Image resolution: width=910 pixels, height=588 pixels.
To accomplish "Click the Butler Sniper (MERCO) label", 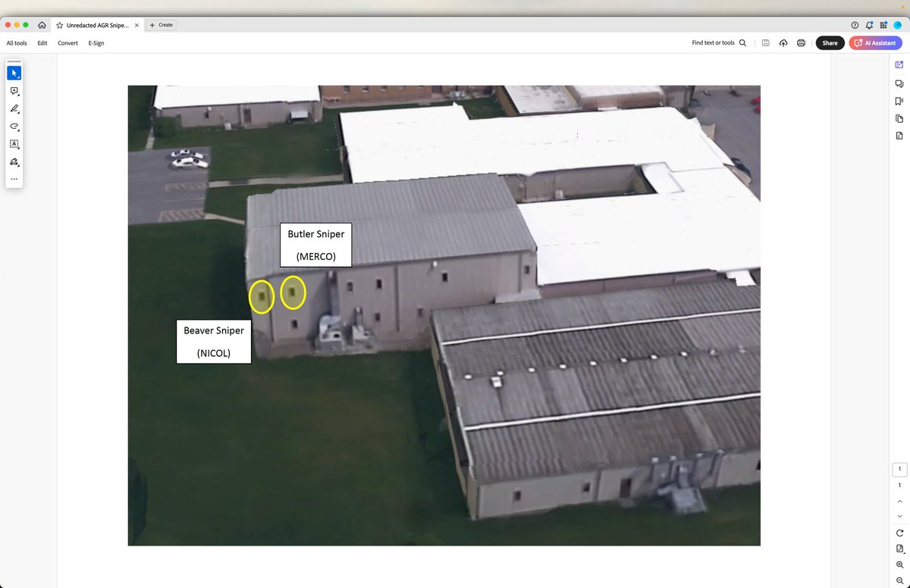I will pos(315,246).
